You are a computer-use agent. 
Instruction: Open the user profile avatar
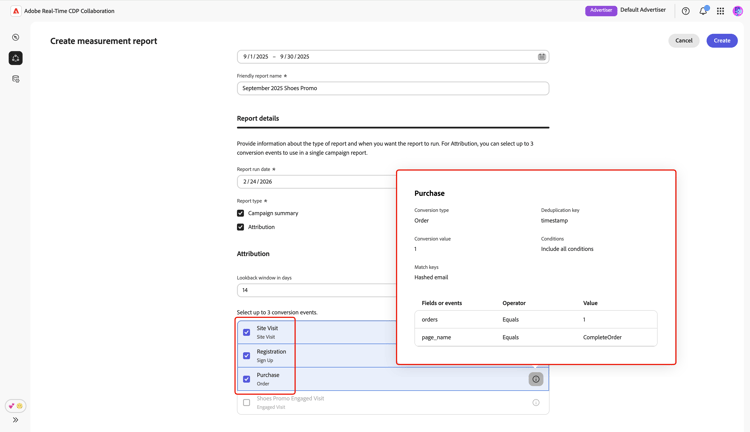click(x=738, y=11)
